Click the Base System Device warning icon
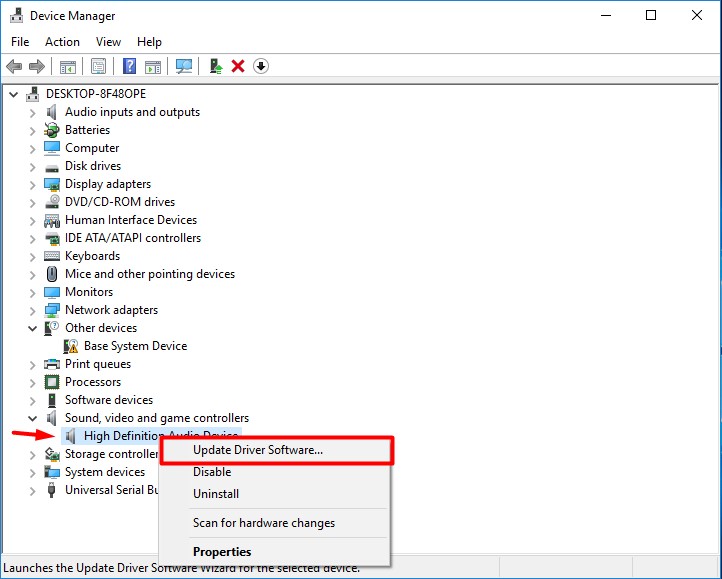722x579 pixels. point(70,346)
